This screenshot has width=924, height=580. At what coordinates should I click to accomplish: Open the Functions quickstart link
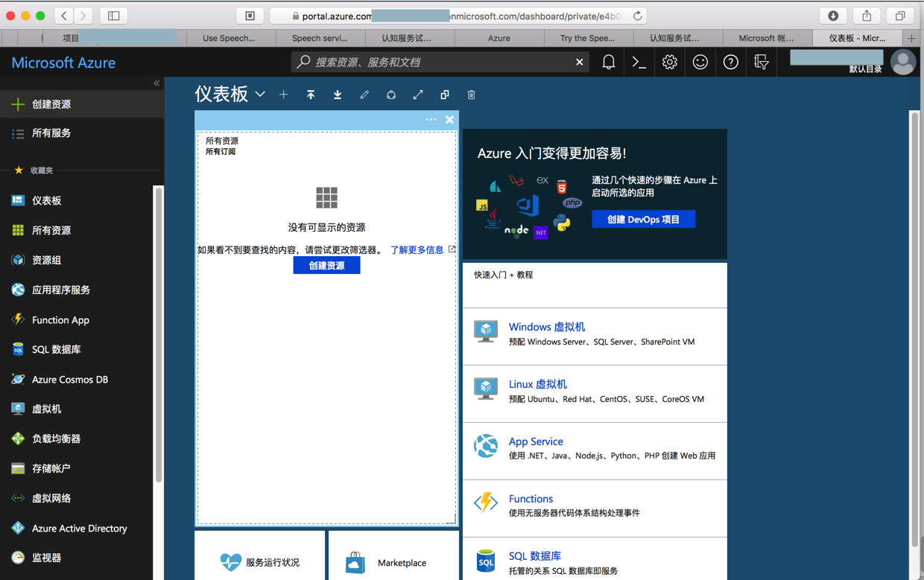pyautogui.click(x=531, y=499)
